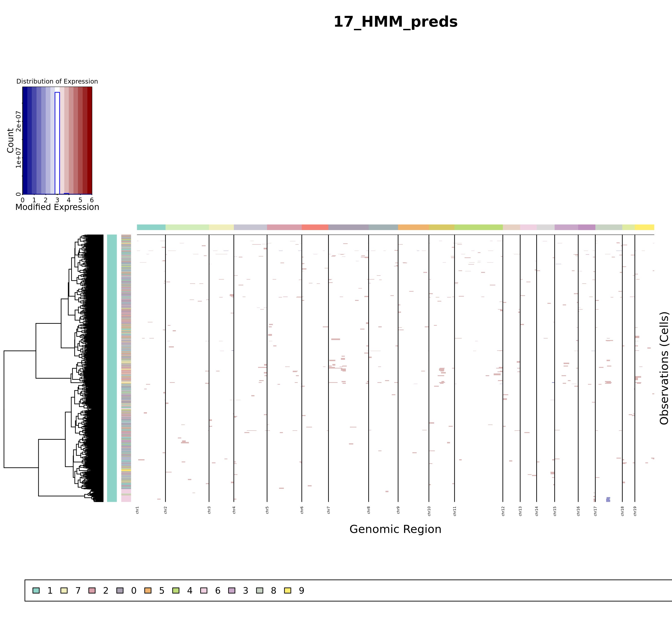Click the chr6 axis label
Image resolution: width=672 pixels, height=623 pixels.
[302, 510]
